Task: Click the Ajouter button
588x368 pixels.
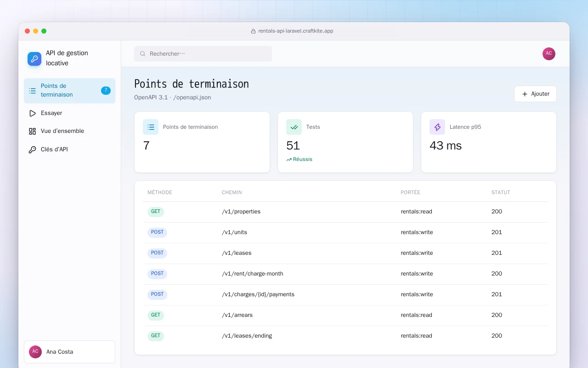Action: pyautogui.click(x=535, y=94)
